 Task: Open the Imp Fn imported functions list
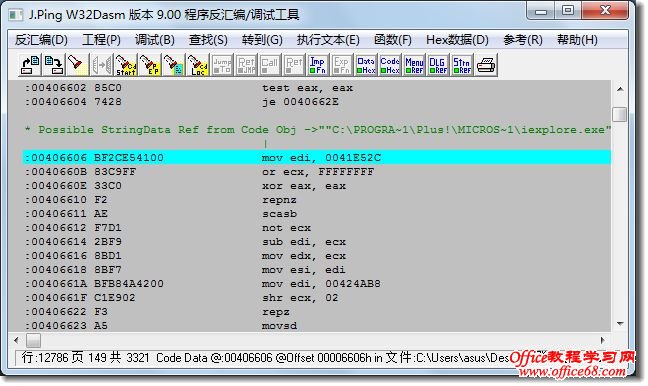[x=318, y=65]
